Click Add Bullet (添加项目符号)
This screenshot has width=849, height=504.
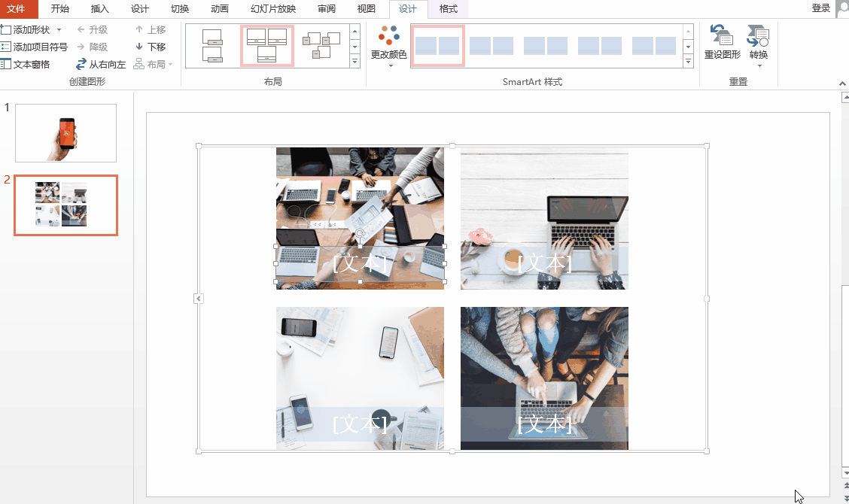pyautogui.click(x=34, y=47)
